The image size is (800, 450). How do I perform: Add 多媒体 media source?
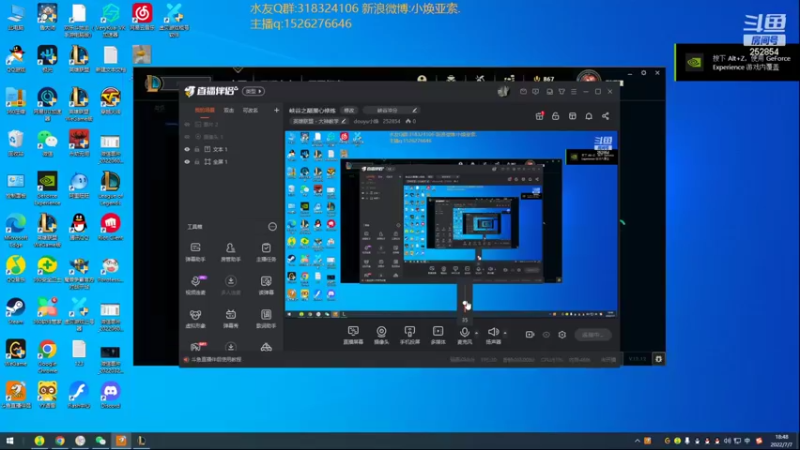pyautogui.click(x=438, y=335)
